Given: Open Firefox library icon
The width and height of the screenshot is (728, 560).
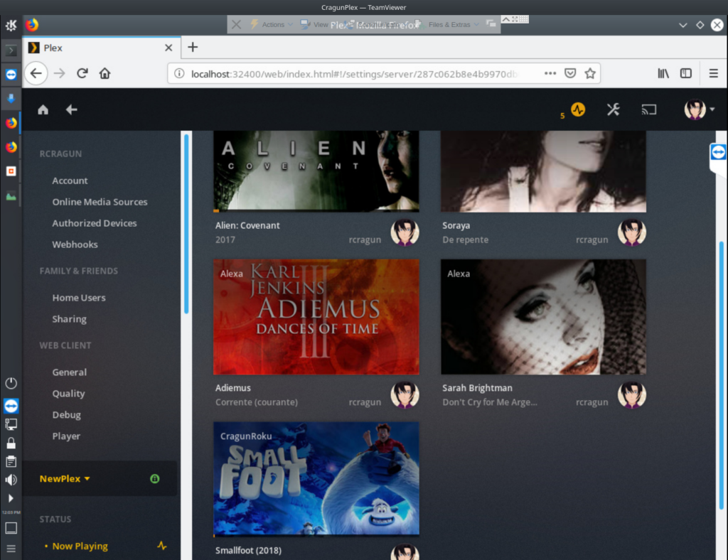Looking at the screenshot, I should tap(663, 73).
